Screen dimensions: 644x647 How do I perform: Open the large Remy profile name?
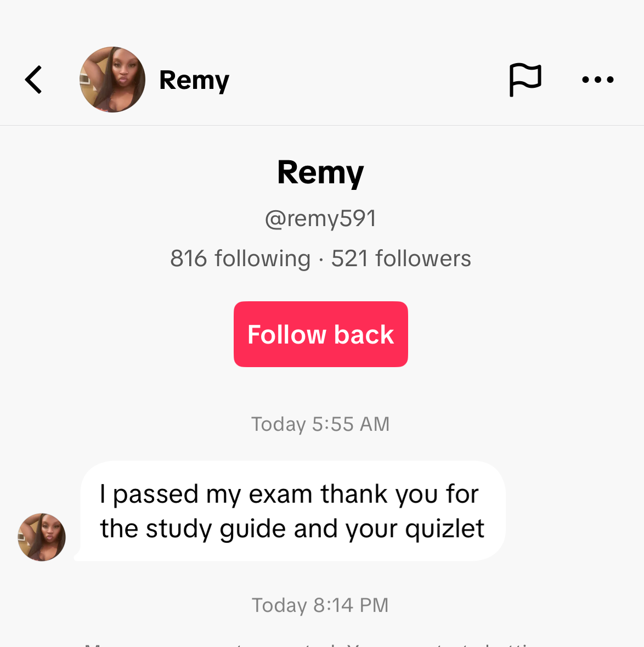point(320,172)
